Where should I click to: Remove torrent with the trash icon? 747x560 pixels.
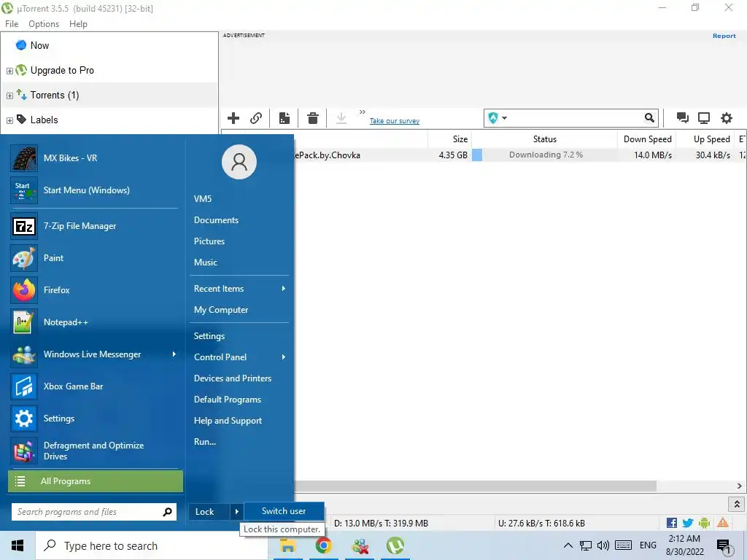(312, 118)
